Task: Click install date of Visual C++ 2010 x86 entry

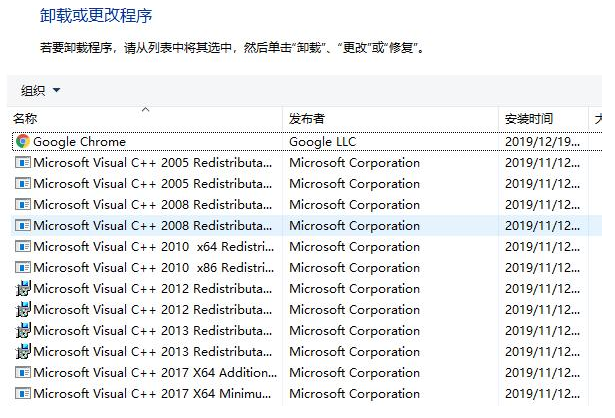Action: pos(541,268)
